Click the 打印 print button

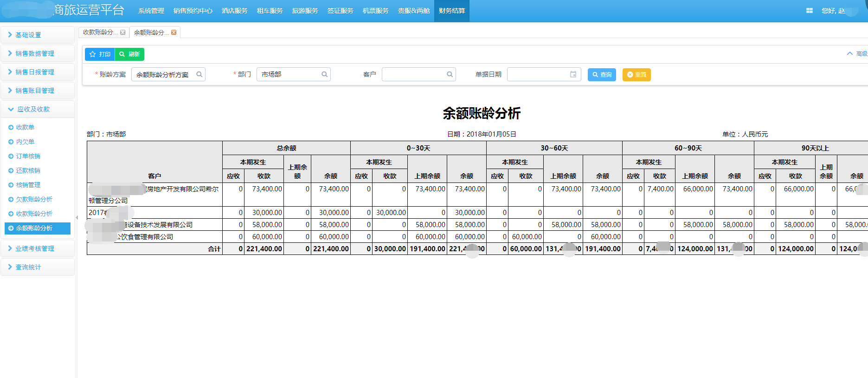click(x=100, y=54)
